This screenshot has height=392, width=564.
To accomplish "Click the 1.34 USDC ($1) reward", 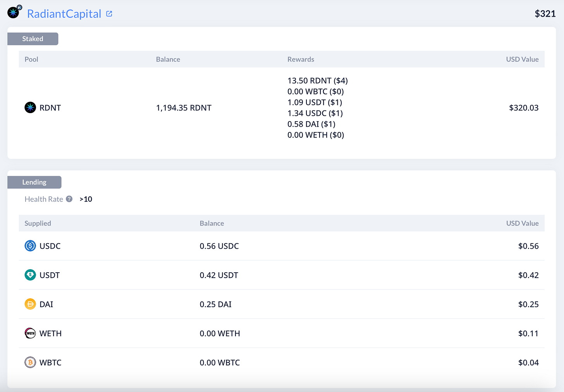I will click(x=315, y=113).
